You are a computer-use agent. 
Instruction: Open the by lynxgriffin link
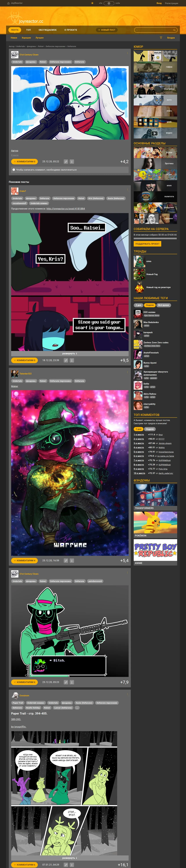[x=19, y=727]
